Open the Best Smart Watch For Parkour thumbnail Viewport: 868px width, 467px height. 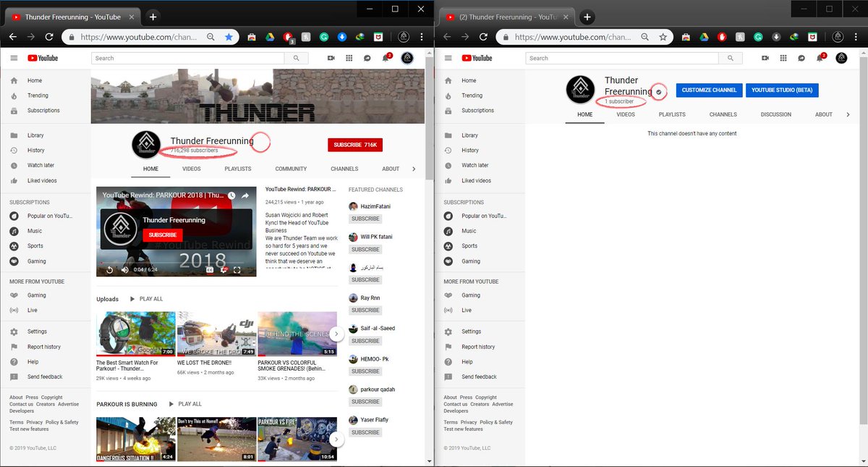coord(136,334)
